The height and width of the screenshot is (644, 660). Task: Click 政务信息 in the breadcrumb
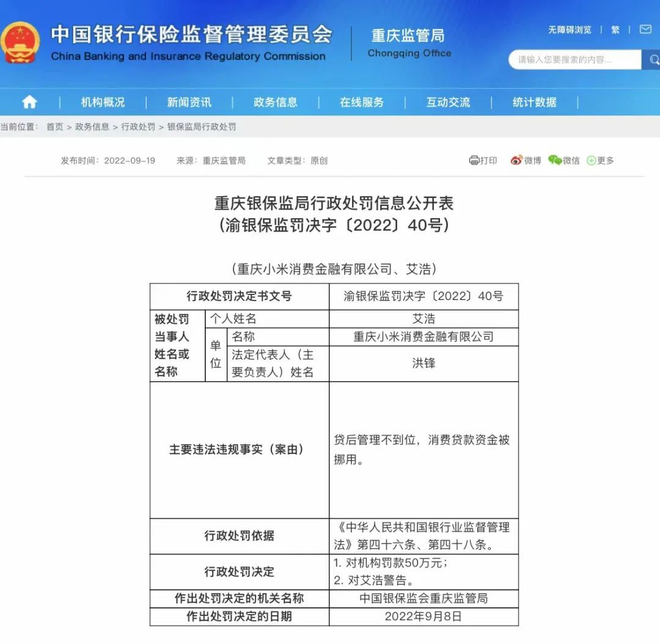click(x=92, y=126)
